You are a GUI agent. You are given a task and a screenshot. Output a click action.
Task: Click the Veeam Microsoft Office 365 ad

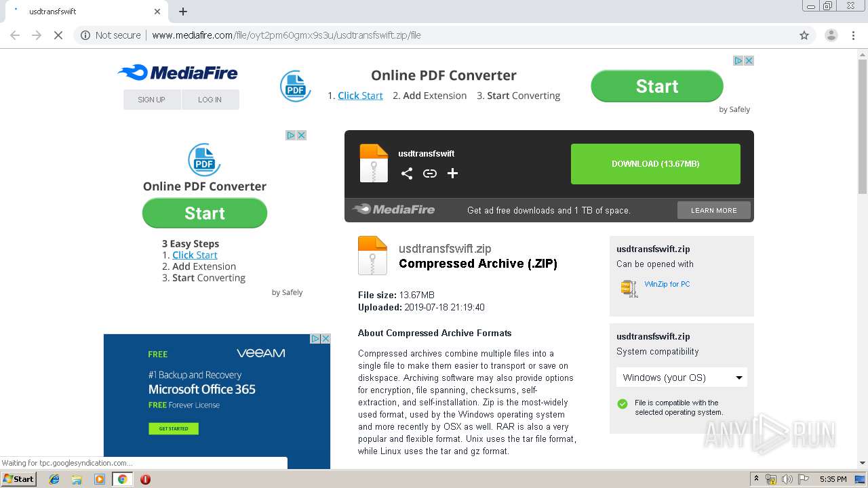(x=217, y=401)
